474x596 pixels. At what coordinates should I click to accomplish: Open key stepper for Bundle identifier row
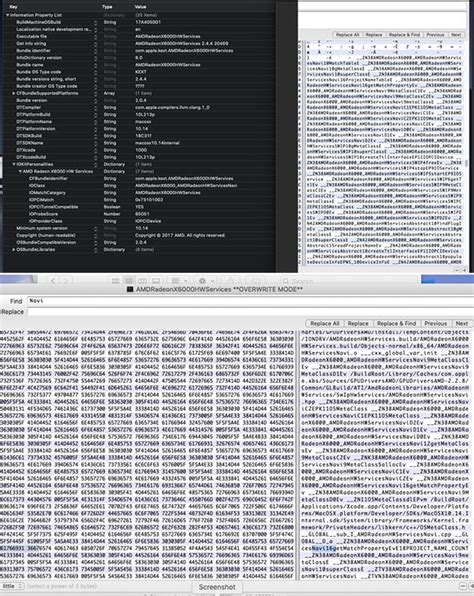[x=95, y=51]
